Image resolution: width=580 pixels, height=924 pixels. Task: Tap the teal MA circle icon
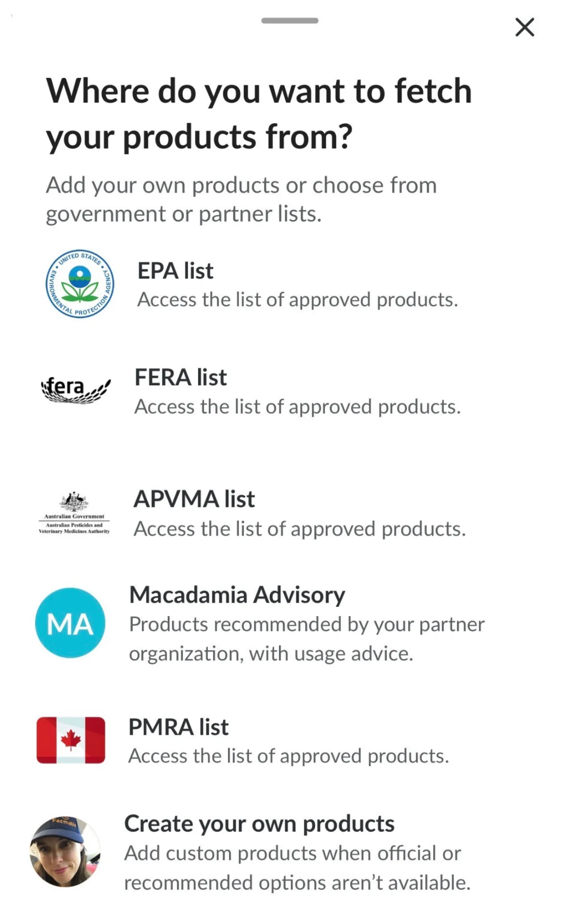(x=70, y=623)
